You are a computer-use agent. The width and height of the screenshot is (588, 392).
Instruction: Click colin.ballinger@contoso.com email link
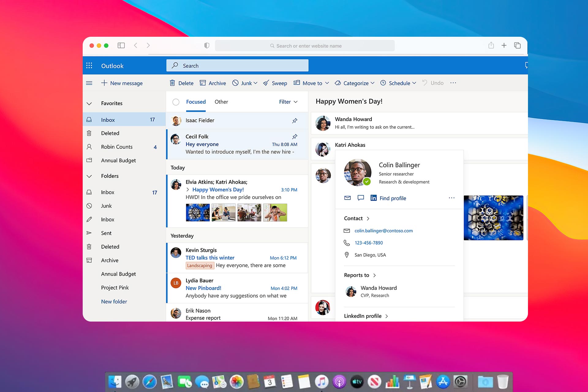[x=384, y=231]
